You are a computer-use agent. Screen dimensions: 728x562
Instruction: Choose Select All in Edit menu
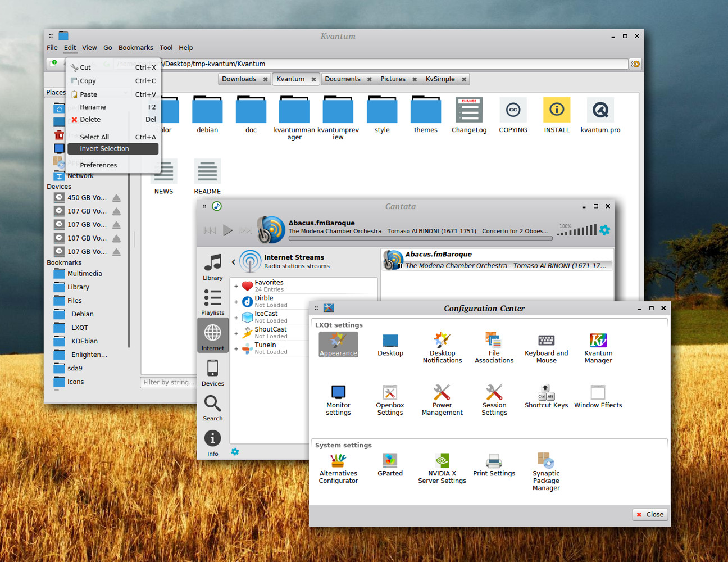point(113,137)
